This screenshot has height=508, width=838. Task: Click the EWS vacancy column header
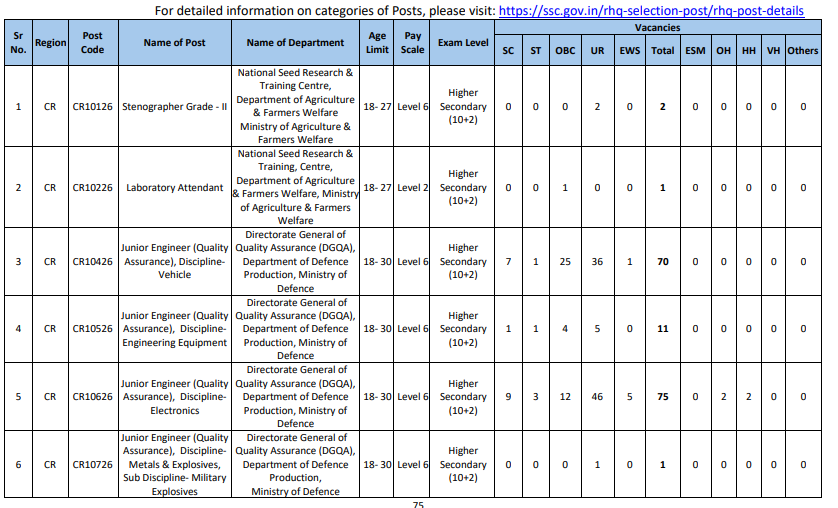(630, 51)
